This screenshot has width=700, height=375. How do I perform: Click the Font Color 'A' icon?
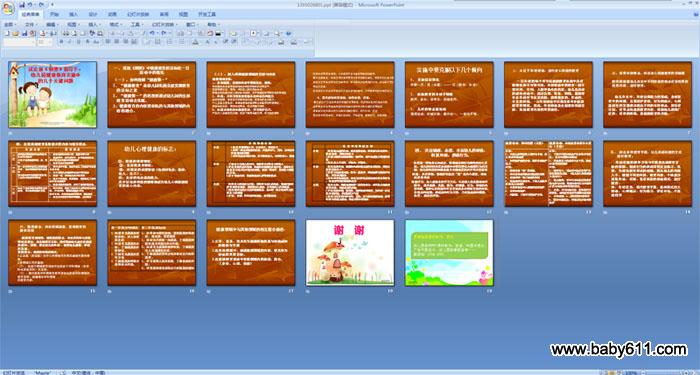(195, 42)
